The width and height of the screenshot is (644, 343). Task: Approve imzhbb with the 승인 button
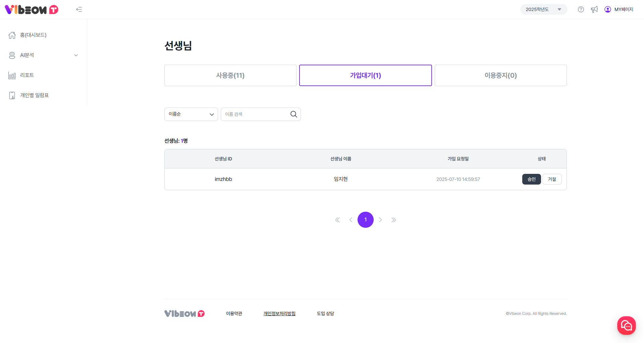531,179
